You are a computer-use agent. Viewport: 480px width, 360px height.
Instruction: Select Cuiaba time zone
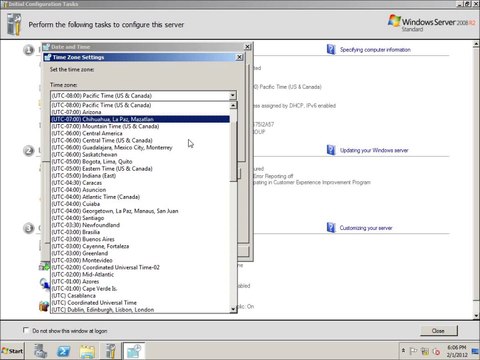point(140,204)
